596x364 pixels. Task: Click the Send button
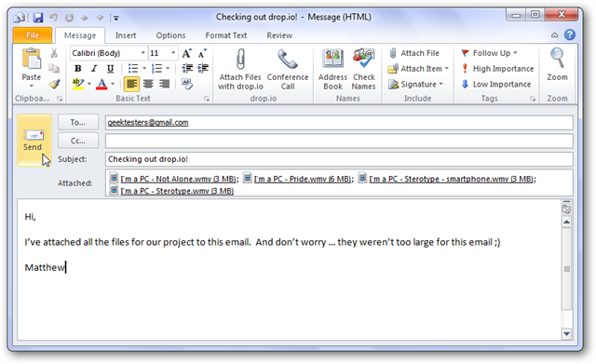(x=34, y=141)
